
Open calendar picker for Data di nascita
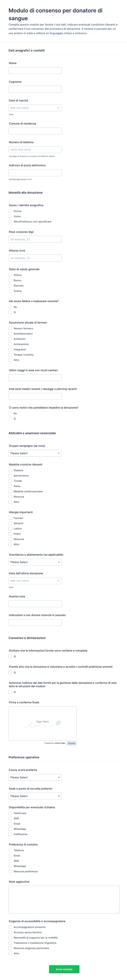pyautogui.click(x=58, y=108)
